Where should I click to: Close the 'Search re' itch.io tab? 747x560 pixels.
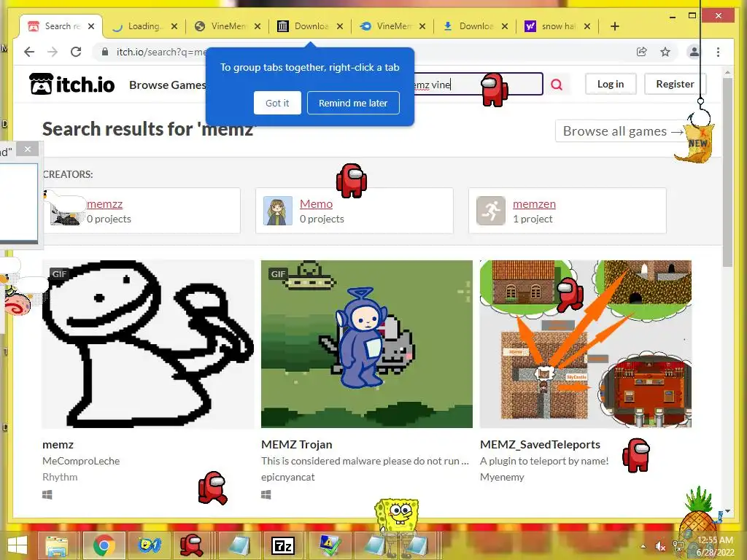click(91, 26)
